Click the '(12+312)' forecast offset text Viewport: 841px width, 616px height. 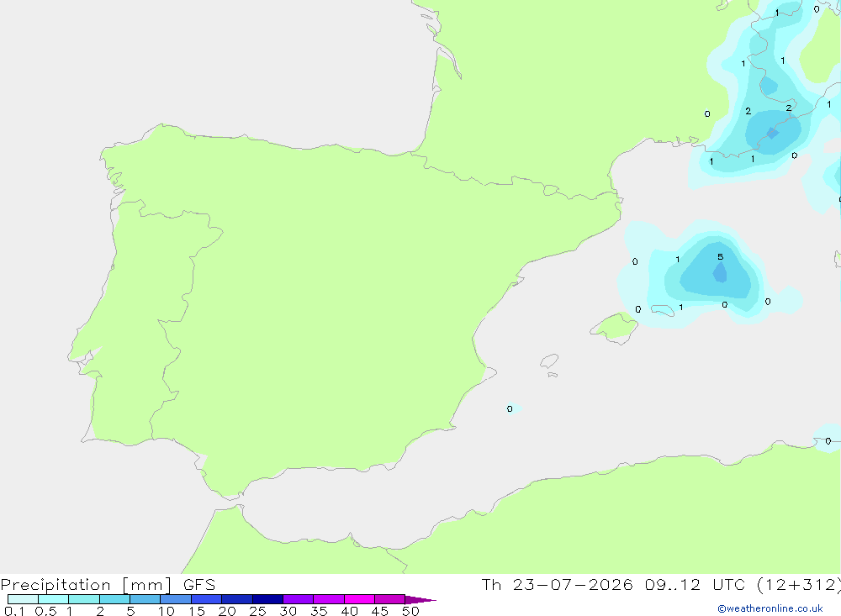point(798,585)
